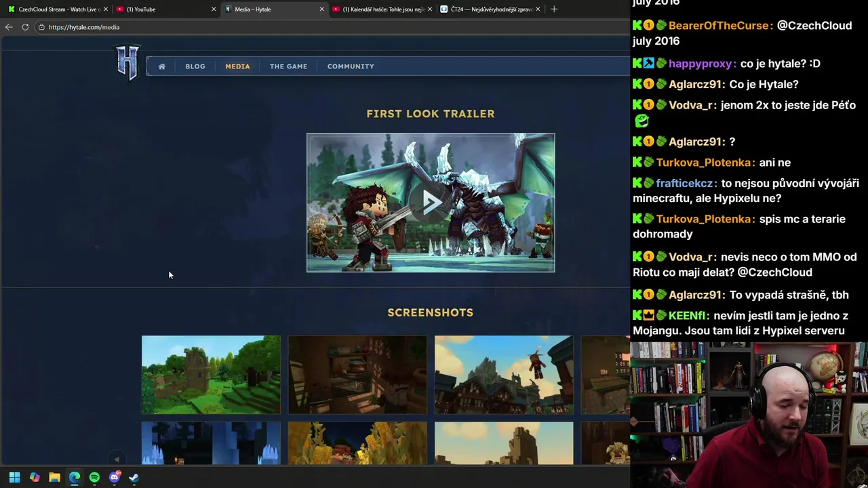Play the First Look Trailer video
Viewport: 868px width, 488px height.
431,203
